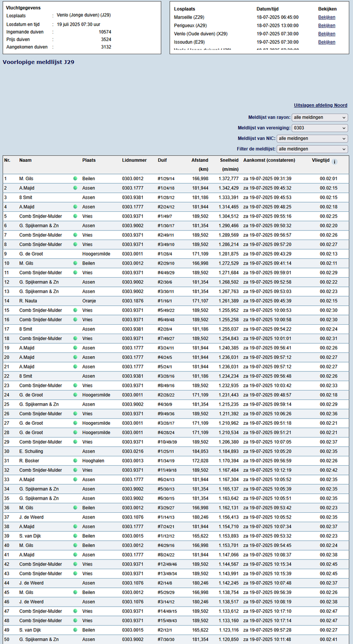
Task: Click the Vliegtijd column header
Action: pos(320,160)
